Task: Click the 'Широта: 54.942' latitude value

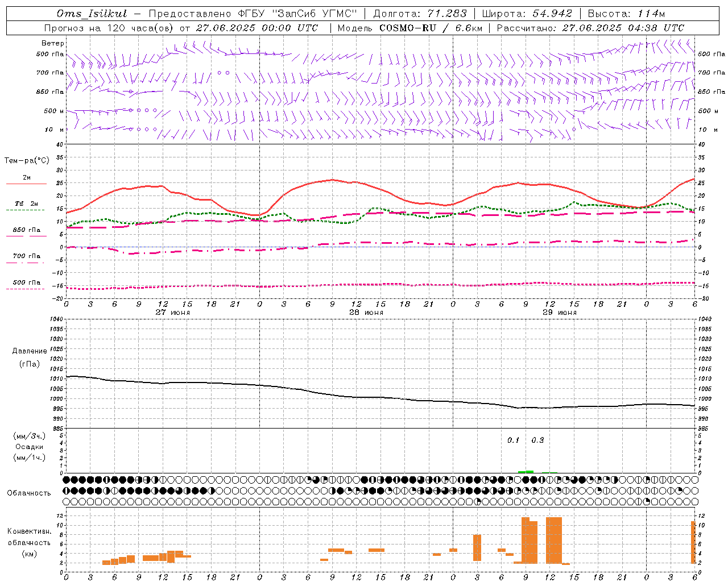Action: (527, 14)
